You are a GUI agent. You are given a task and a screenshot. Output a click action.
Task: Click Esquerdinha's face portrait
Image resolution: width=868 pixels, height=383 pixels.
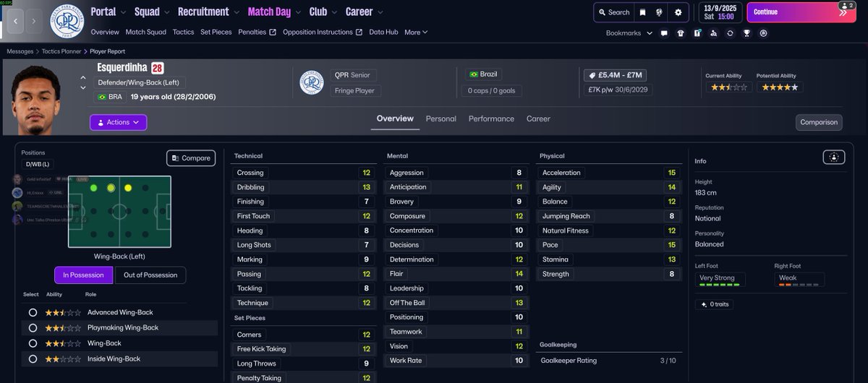(x=36, y=100)
